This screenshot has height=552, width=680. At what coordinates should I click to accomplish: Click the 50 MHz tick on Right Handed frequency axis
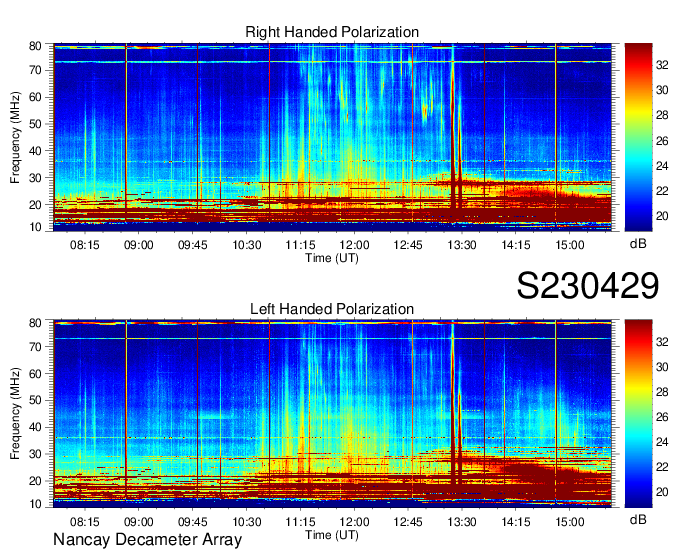35,124
